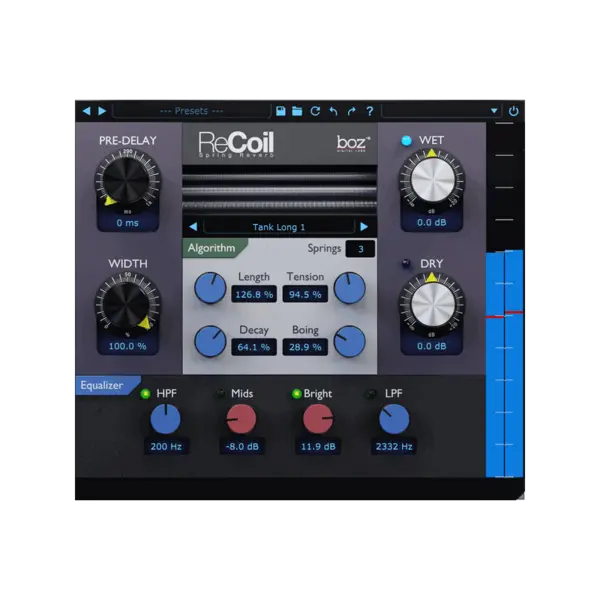
Task: Expand the top-right dropdown arrow
Action: pos(494,111)
